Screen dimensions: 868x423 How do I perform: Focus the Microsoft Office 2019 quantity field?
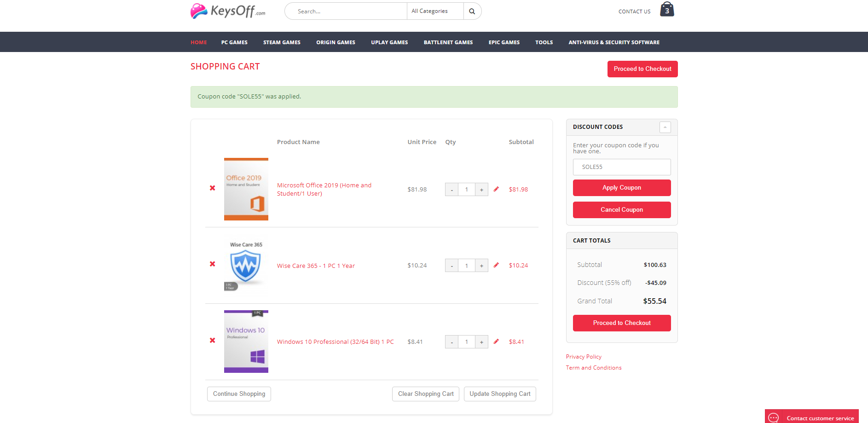pos(467,190)
